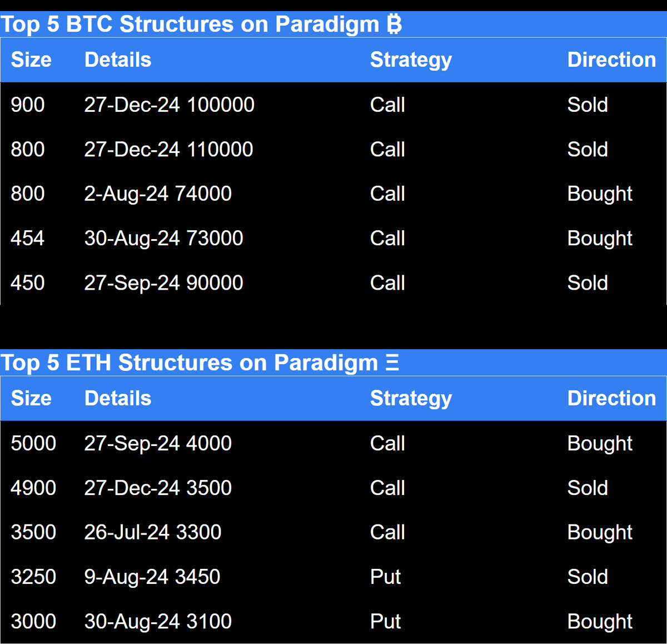
Task: Select the 27-Sep-24 90000 details cell
Action: click(164, 283)
